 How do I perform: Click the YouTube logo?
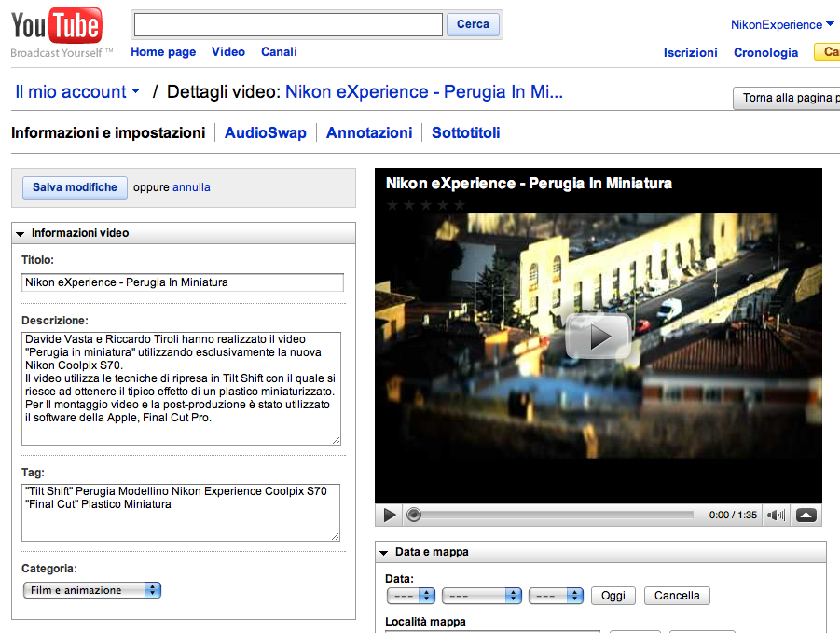point(57,26)
